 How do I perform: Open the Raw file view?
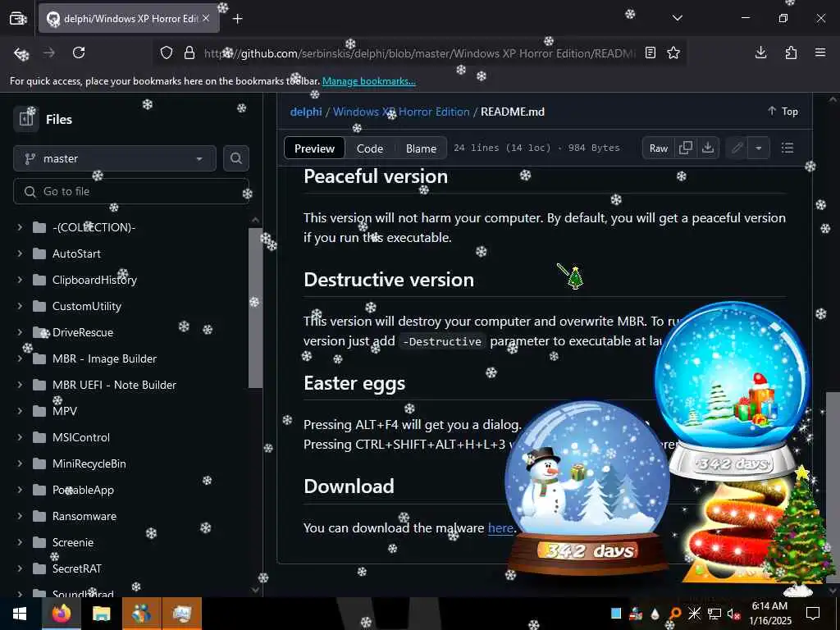pos(659,148)
